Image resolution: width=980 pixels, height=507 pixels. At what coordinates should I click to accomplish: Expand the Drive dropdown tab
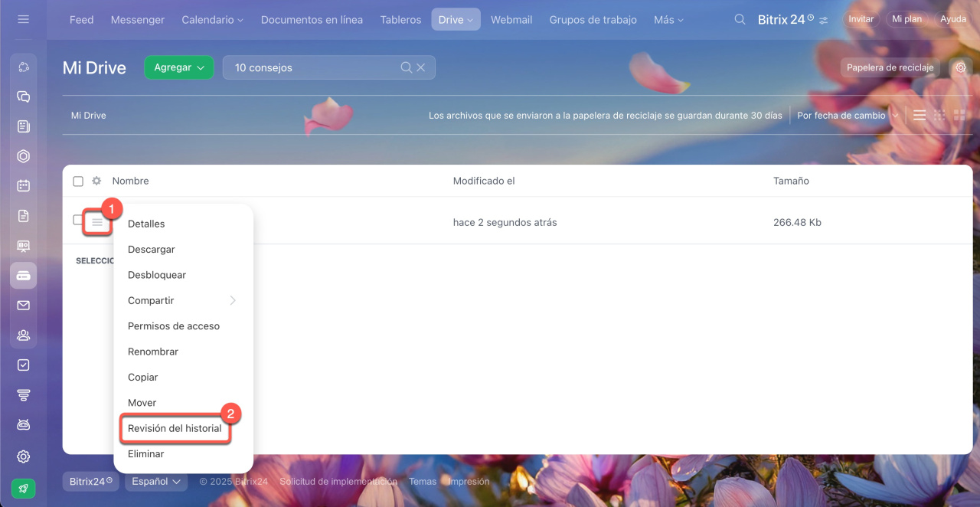[x=456, y=20]
